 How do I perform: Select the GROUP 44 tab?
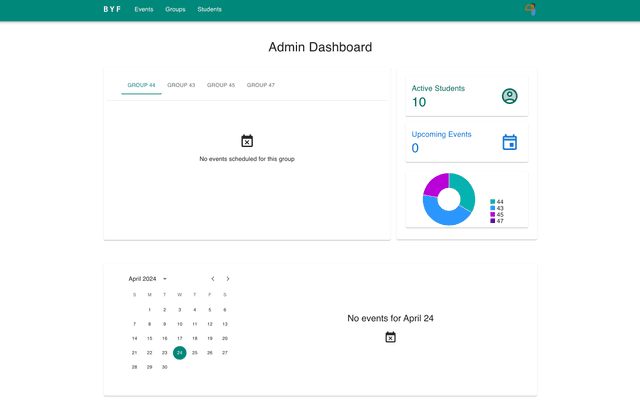141,85
